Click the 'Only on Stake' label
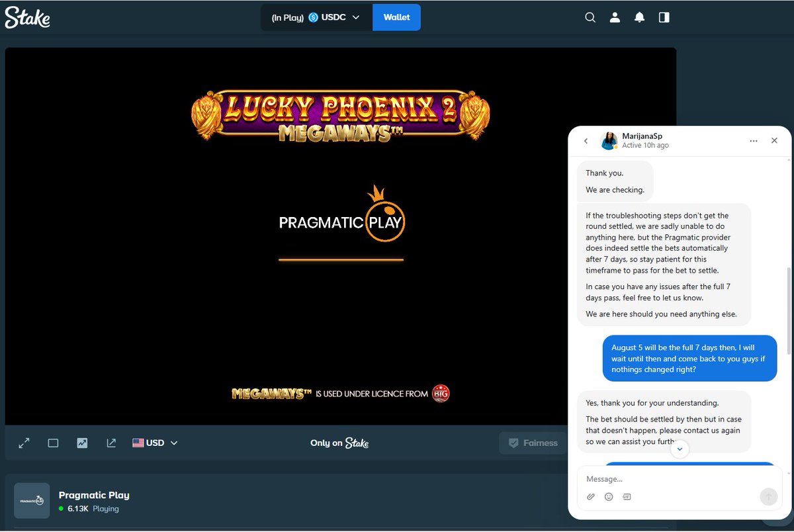 [339, 443]
